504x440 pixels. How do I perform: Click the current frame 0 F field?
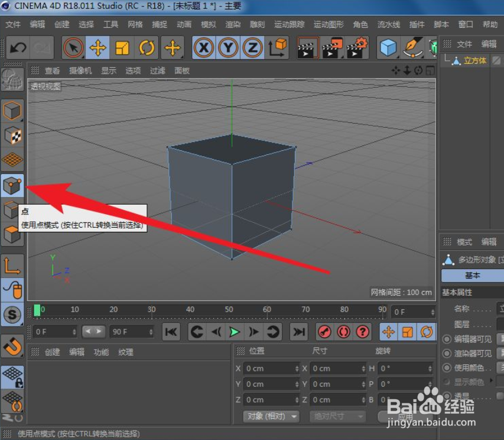[414, 312]
